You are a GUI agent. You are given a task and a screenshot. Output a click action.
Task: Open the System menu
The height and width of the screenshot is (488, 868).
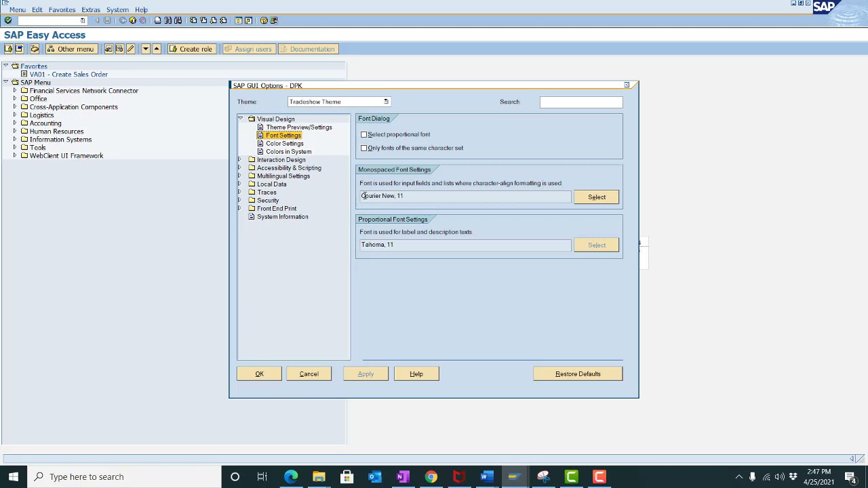tap(117, 9)
